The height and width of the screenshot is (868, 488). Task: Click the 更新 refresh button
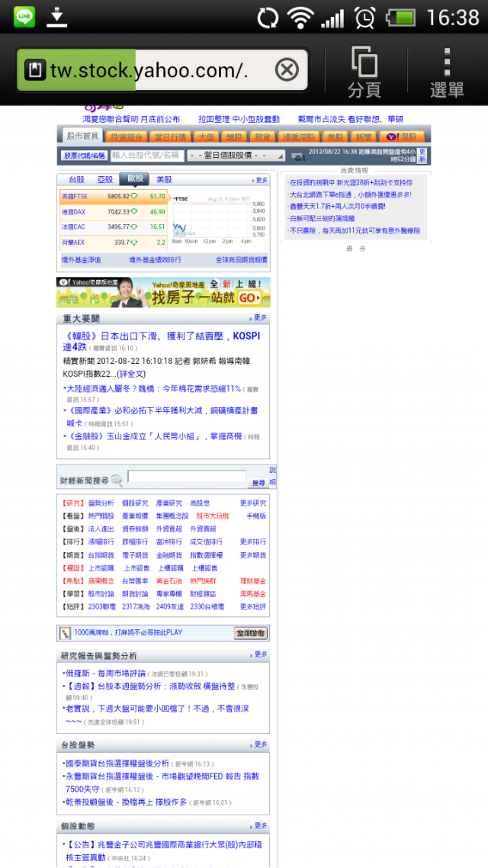(x=422, y=156)
